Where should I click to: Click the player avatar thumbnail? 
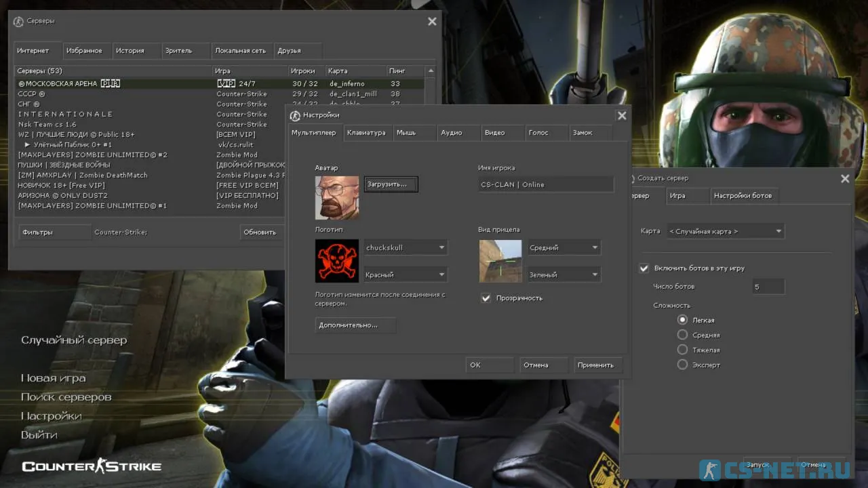[337, 198]
